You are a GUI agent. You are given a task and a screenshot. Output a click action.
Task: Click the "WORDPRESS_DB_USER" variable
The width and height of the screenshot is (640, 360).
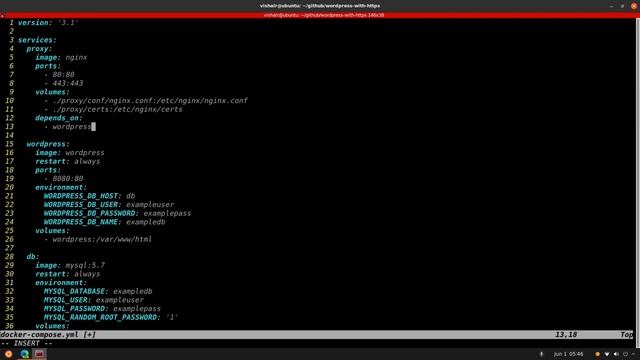pyautogui.click(x=81, y=204)
